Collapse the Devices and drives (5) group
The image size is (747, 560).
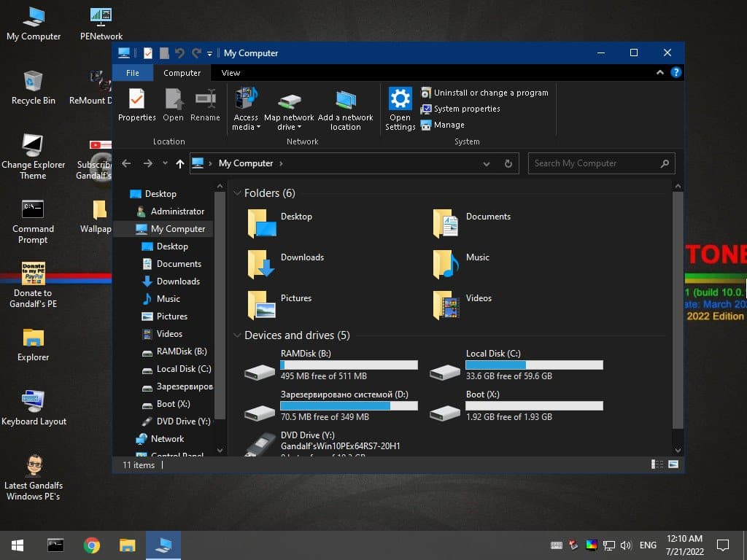point(237,335)
